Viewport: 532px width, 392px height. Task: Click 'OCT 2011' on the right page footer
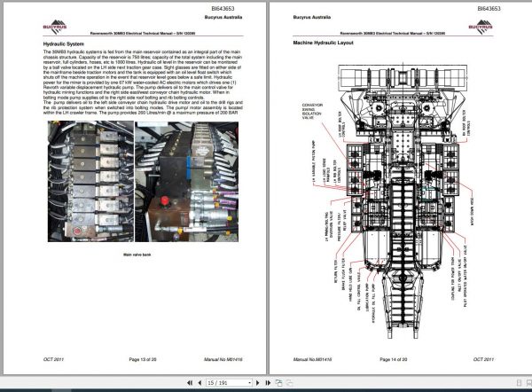[483, 359]
